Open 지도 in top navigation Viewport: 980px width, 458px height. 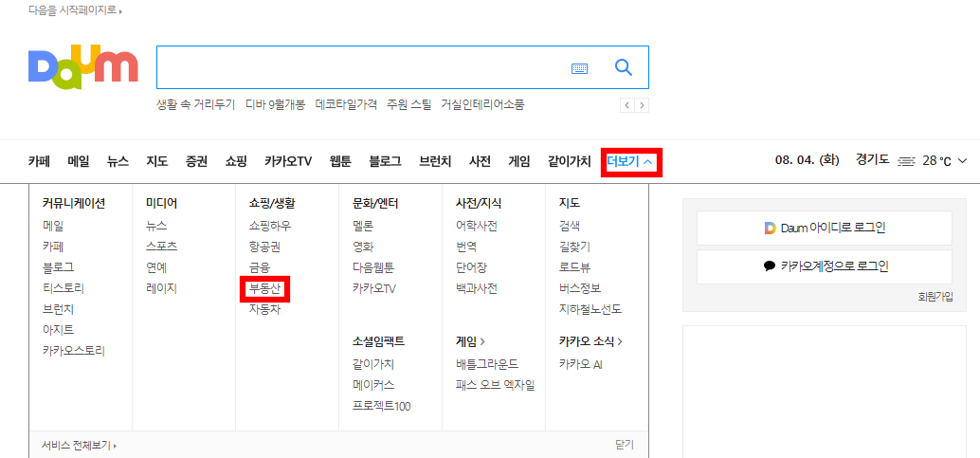[x=157, y=161]
